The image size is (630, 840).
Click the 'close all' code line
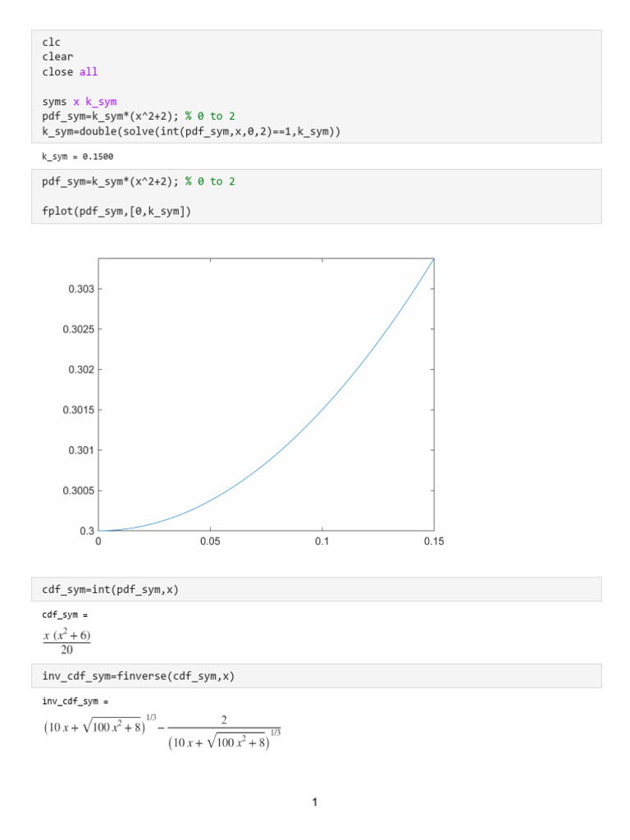tap(71, 72)
